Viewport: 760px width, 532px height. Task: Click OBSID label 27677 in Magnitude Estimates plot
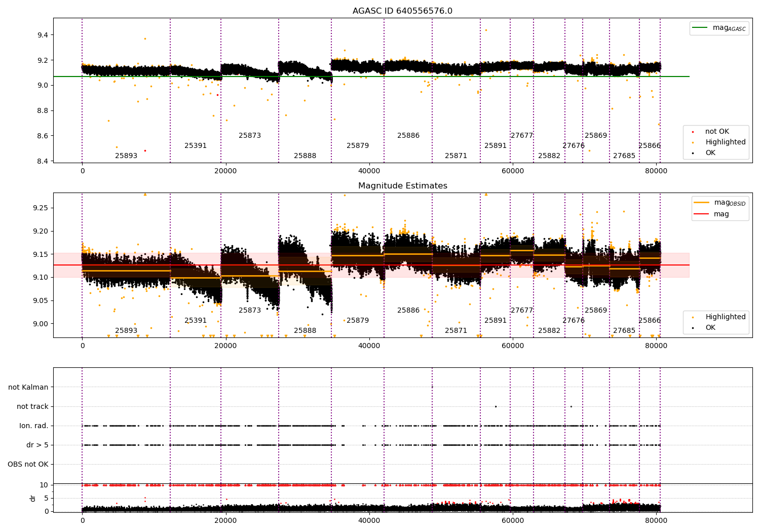coord(522,311)
